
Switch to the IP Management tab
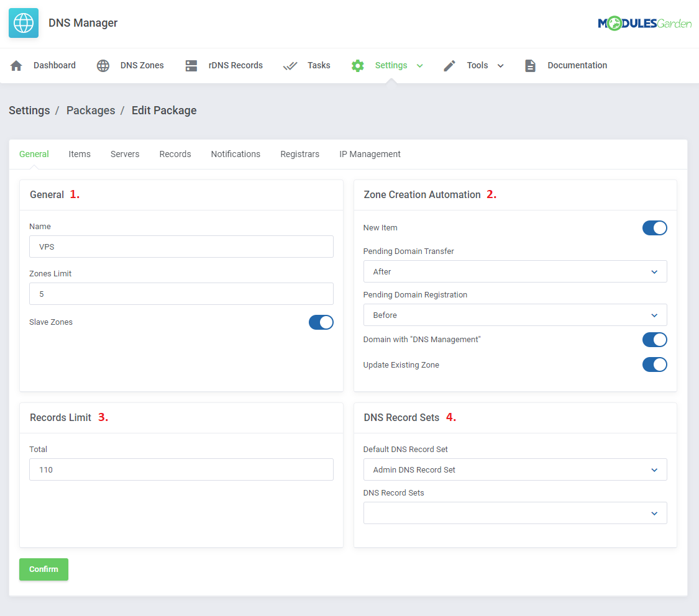point(370,154)
